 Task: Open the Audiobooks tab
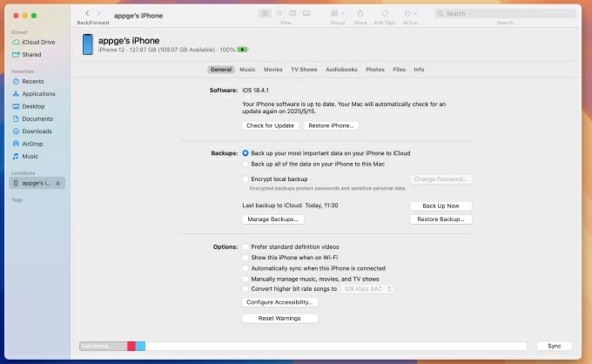pyautogui.click(x=341, y=69)
